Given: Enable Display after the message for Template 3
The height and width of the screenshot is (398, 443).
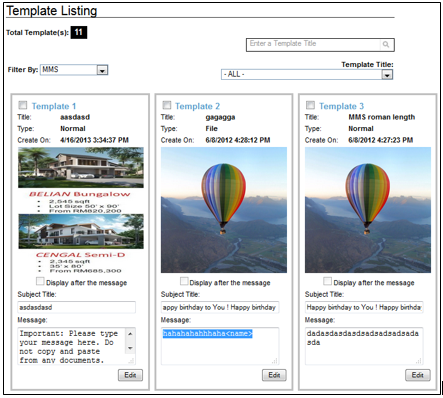Looking at the screenshot, I should click(x=327, y=281).
